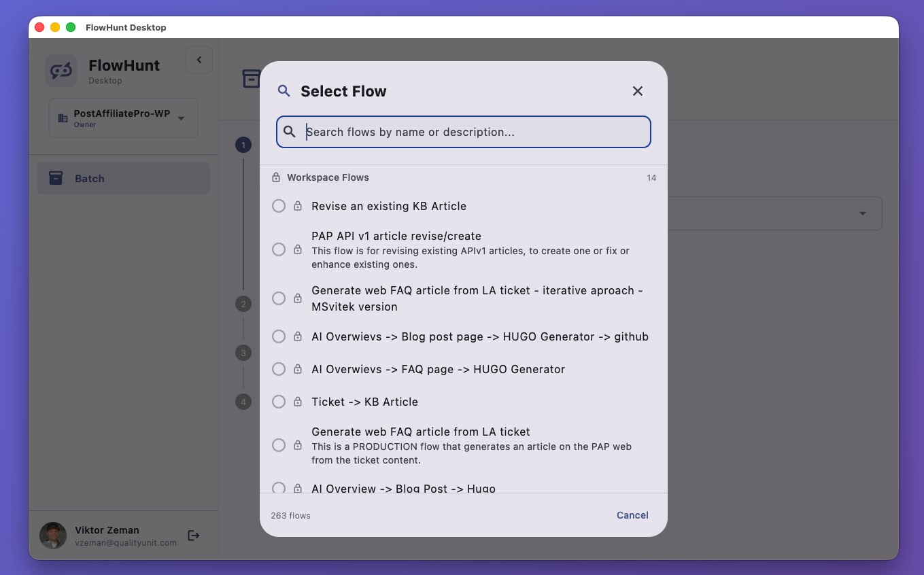Select the radio button for 'Revise an existing KB Article'
924x575 pixels.
[x=279, y=206]
